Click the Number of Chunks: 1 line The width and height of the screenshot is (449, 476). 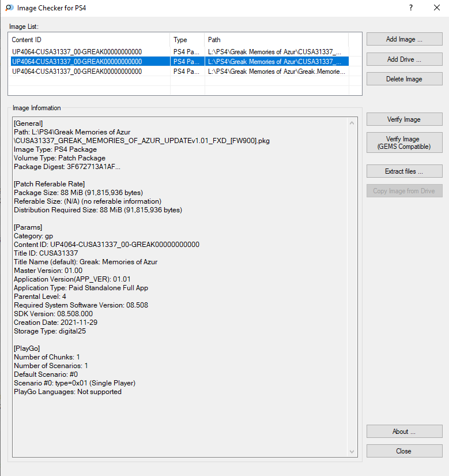tap(47, 357)
